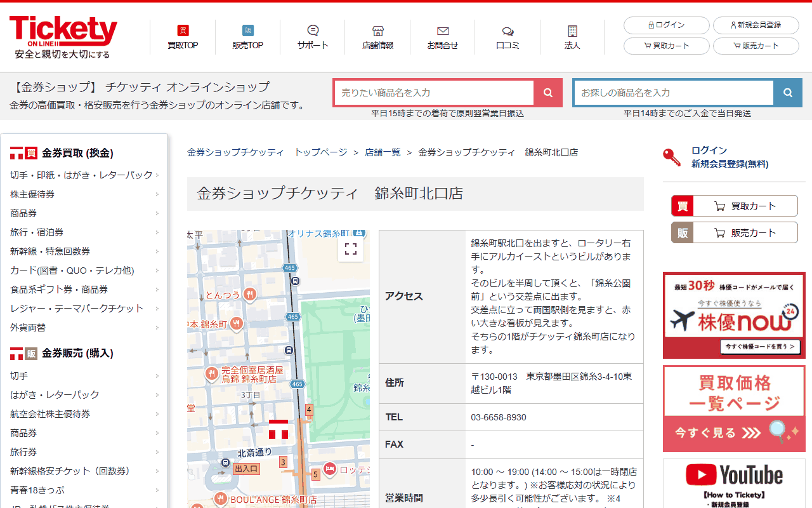Expand 旅行・宿泊券 category
The image size is (812, 508).
[84, 232]
